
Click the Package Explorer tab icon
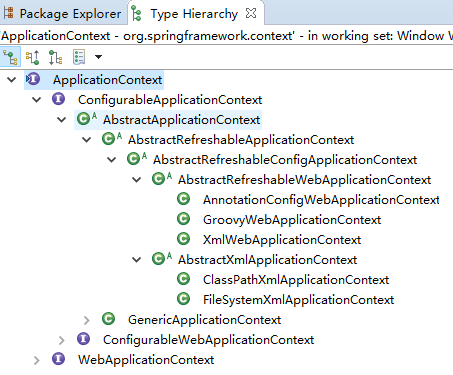[x=8, y=13]
